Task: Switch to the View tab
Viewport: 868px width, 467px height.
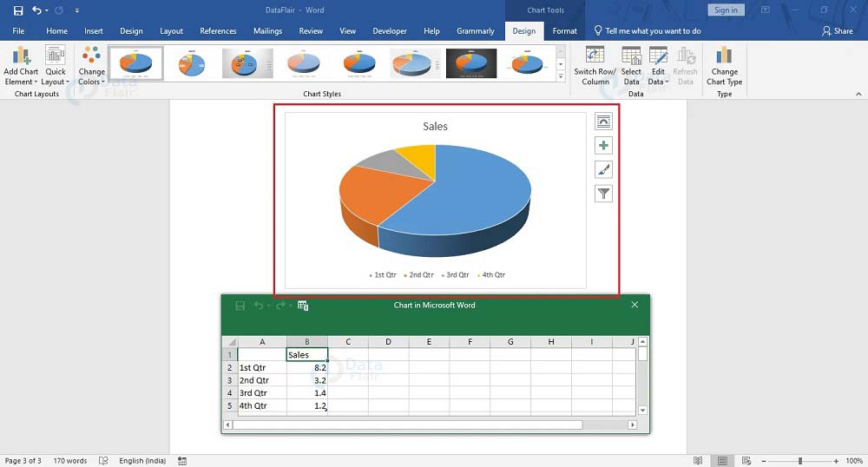Action: click(x=348, y=31)
